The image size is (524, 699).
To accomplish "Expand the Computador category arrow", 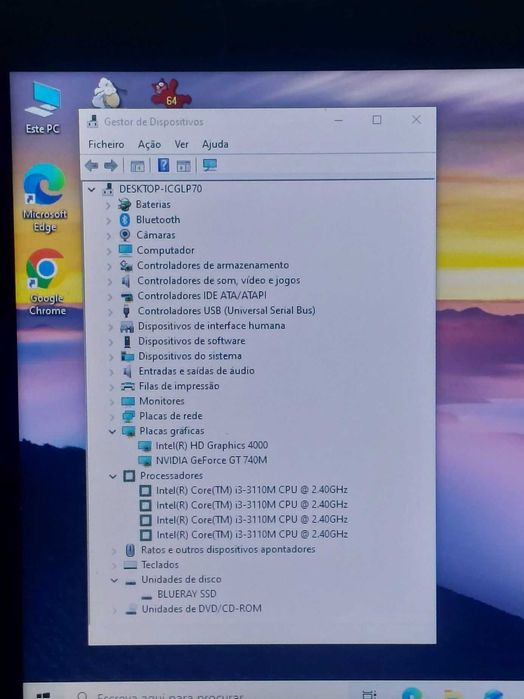I will coord(109,251).
